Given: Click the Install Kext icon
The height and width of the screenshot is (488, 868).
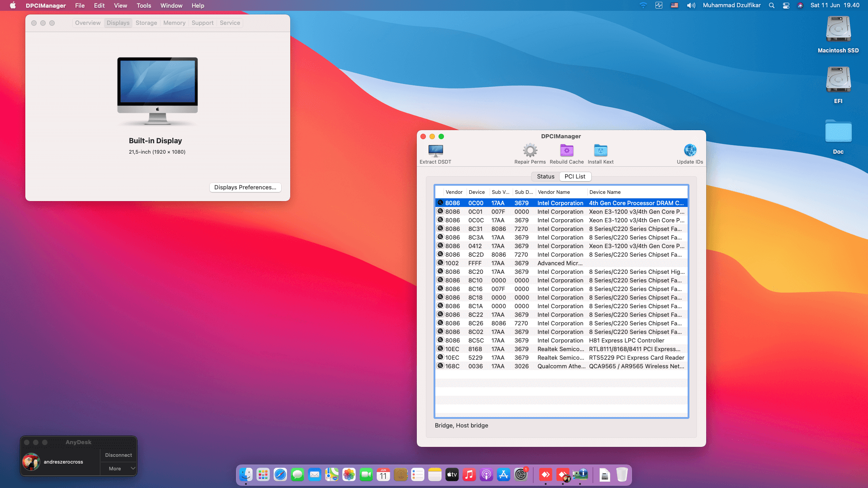Looking at the screenshot, I should pos(600,150).
